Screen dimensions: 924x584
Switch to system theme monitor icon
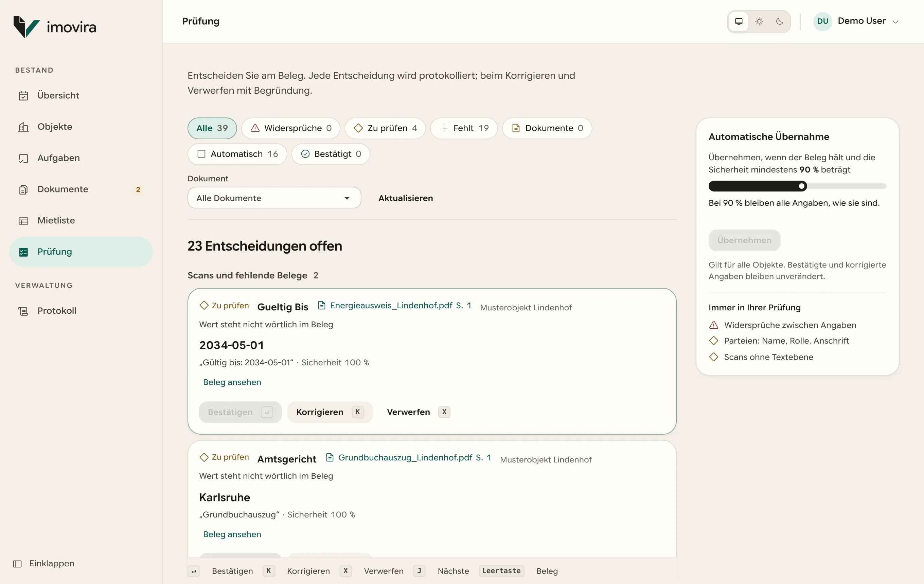pos(738,21)
